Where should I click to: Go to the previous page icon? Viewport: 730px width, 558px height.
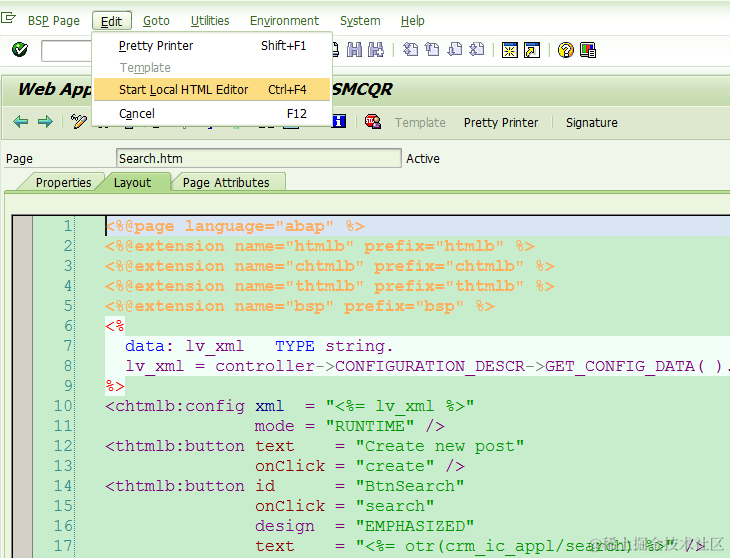433,49
